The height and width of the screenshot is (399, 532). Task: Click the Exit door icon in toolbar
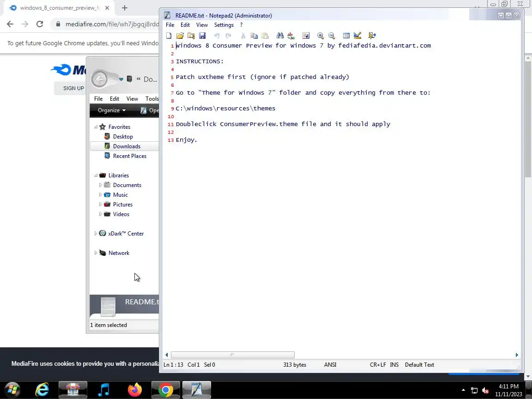[x=372, y=36]
